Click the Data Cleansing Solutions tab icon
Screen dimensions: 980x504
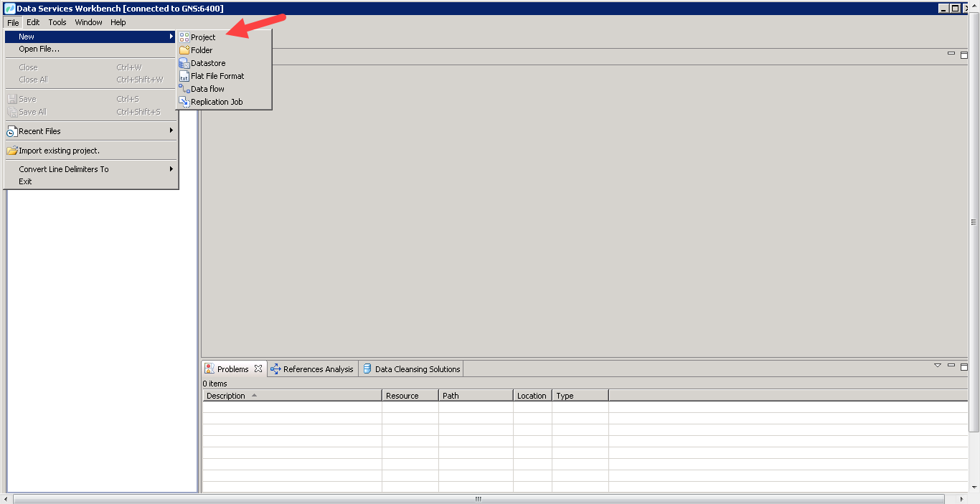point(367,369)
